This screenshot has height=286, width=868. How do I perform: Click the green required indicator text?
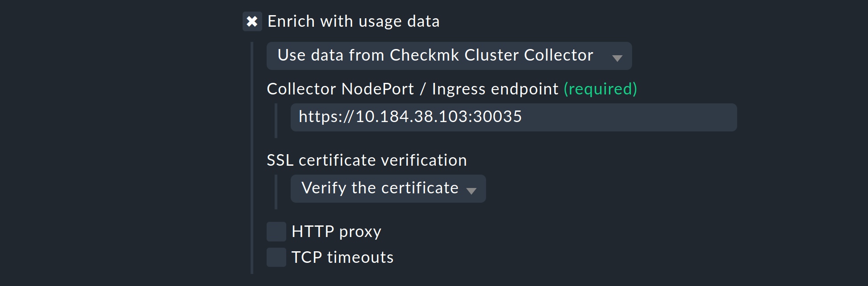[600, 89]
